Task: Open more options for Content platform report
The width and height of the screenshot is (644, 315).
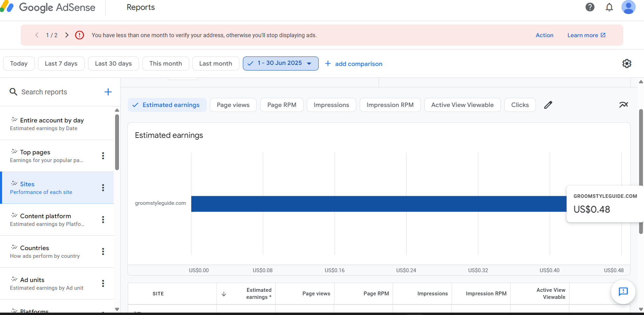Action: click(103, 220)
